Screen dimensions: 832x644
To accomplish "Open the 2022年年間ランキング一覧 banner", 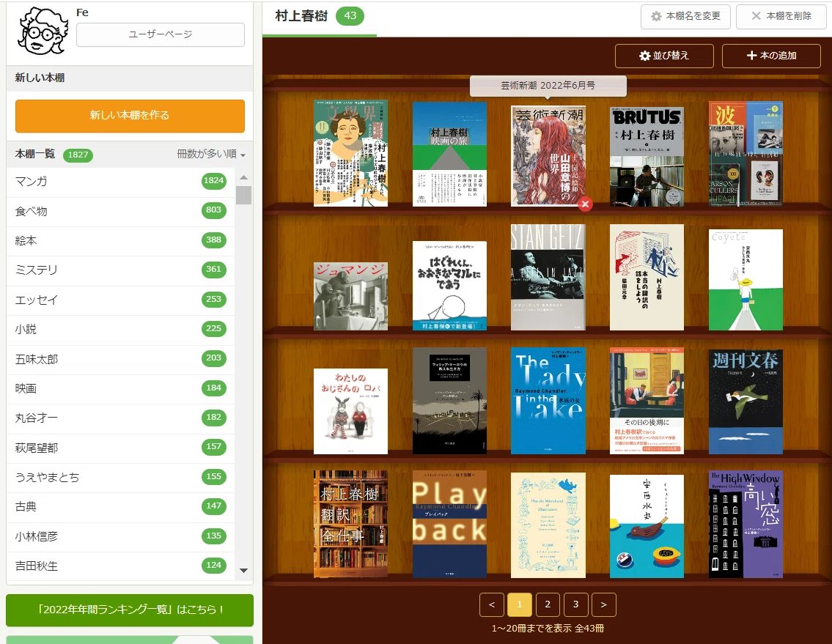I will tap(130, 610).
